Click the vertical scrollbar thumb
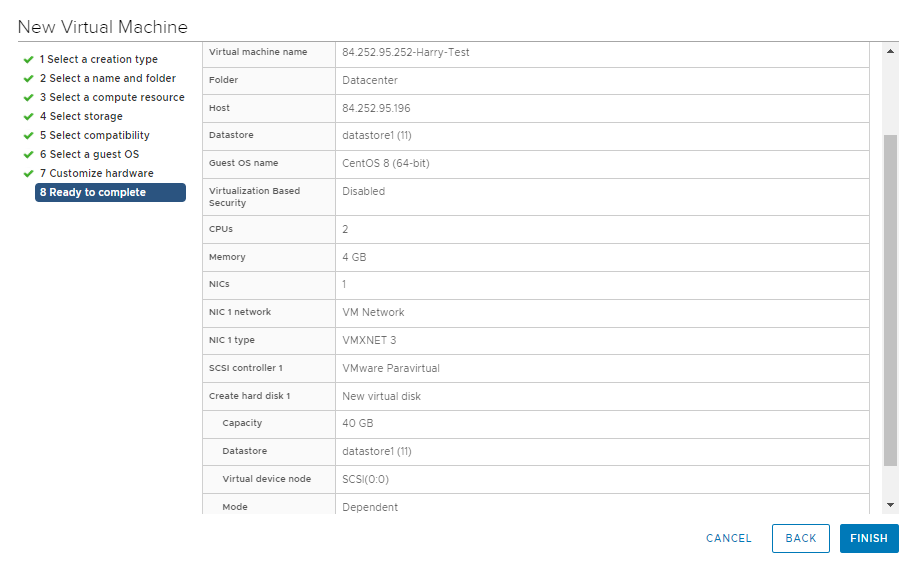 (x=890, y=300)
